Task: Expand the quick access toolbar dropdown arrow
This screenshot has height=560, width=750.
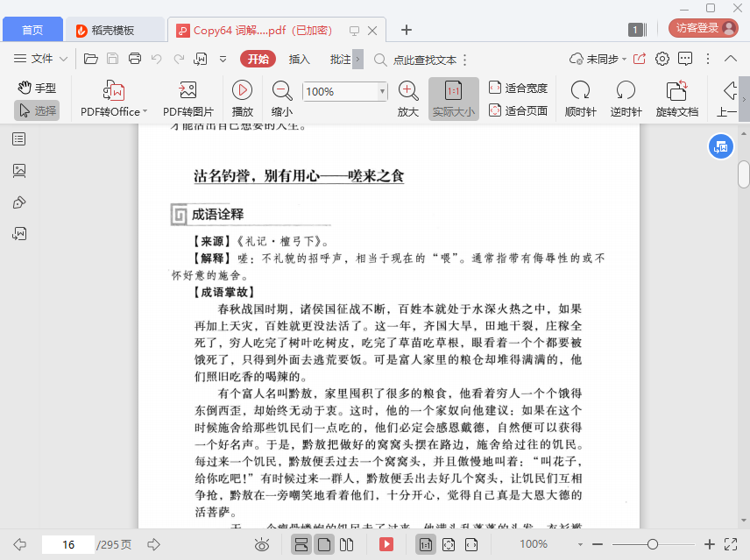Action: point(223,60)
